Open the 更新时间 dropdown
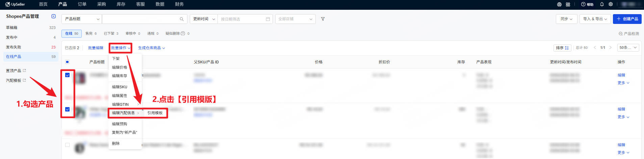Image resolution: width=644 pixels, height=159 pixels. 204,19
